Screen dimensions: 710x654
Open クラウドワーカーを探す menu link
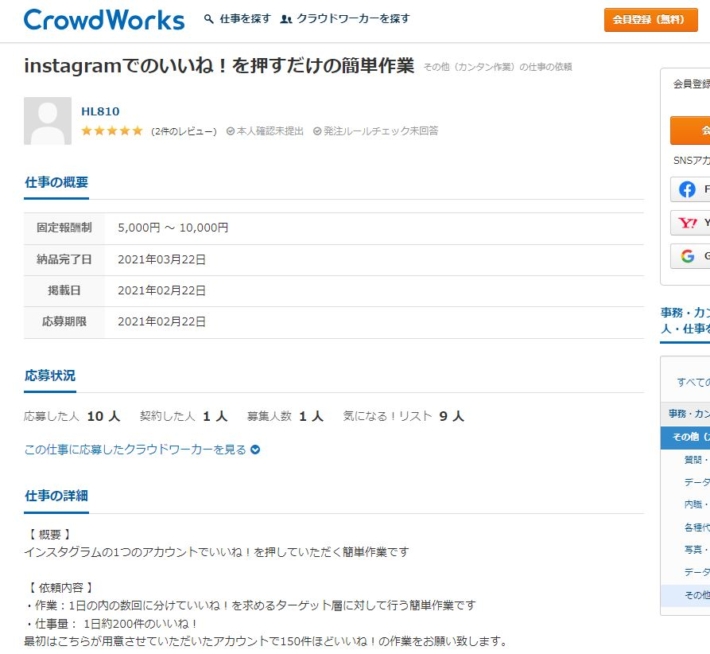click(353, 19)
